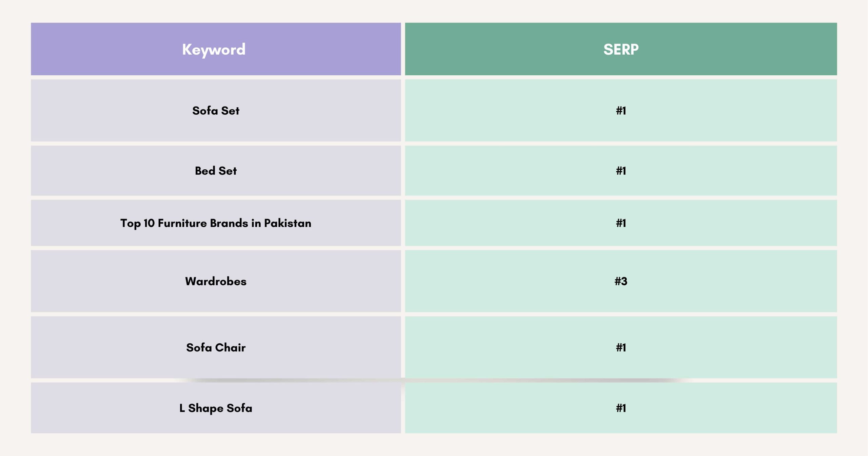Click the #1 rank beside L Shape Sofa
The image size is (868, 456).
(621, 408)
